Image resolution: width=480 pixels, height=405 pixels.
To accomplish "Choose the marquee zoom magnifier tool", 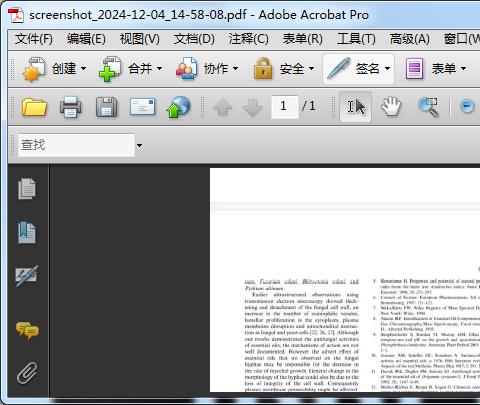I will coord(428,107).
